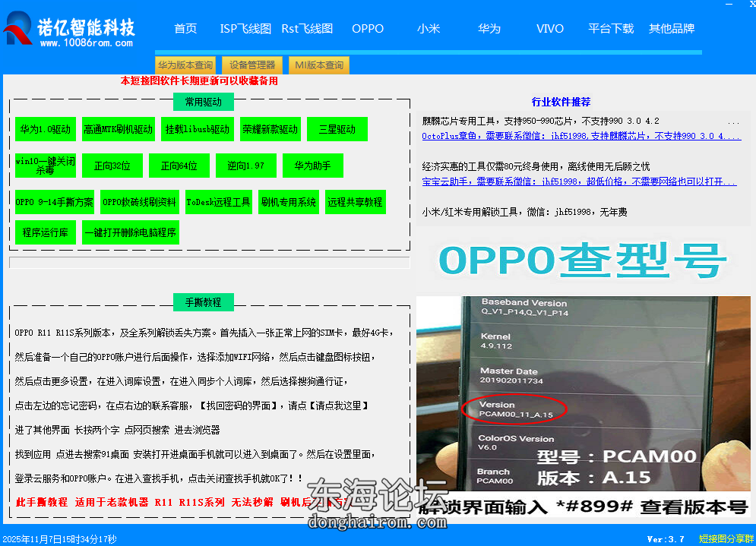Select 首页 in the top menu
The height and width of the screenshot is (546, 756).
pos(185,29)
